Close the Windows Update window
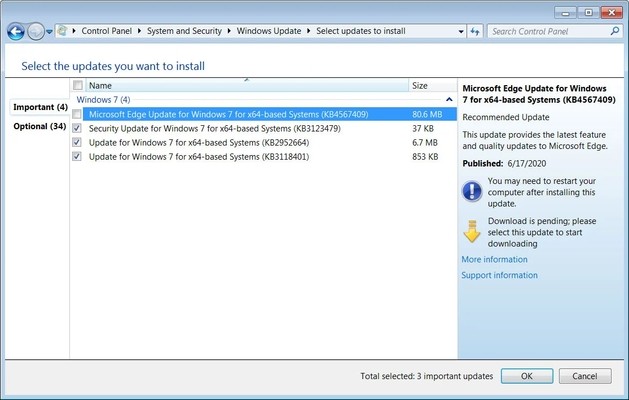Image resolution: width=629 pixels, height=400 pixels. tap(612, 13)
